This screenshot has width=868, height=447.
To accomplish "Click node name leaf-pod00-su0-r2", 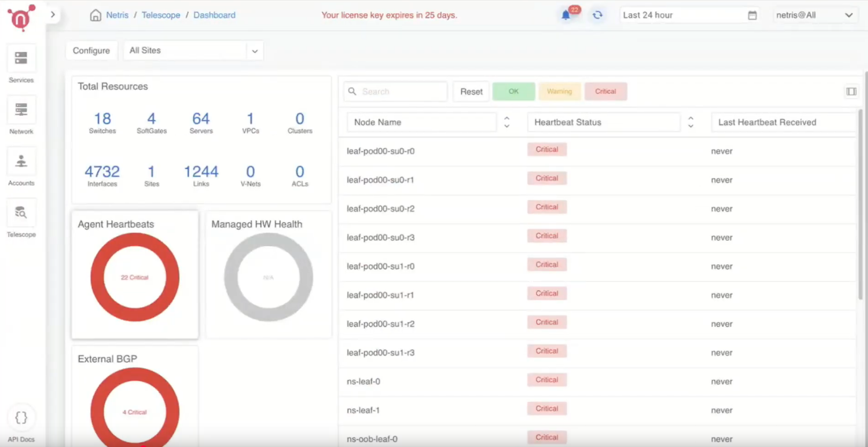I will (x=381, y=209).
